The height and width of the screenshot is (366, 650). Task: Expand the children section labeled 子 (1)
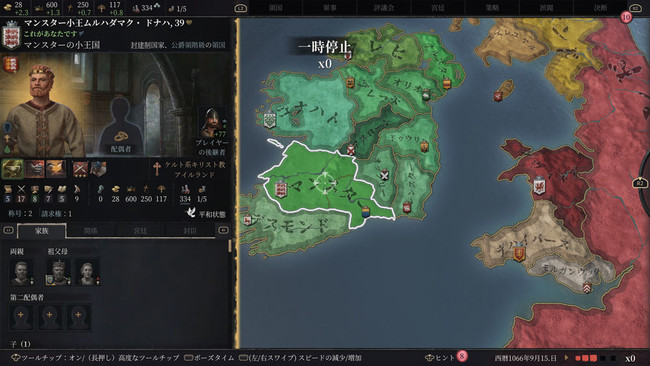(21, 344)
